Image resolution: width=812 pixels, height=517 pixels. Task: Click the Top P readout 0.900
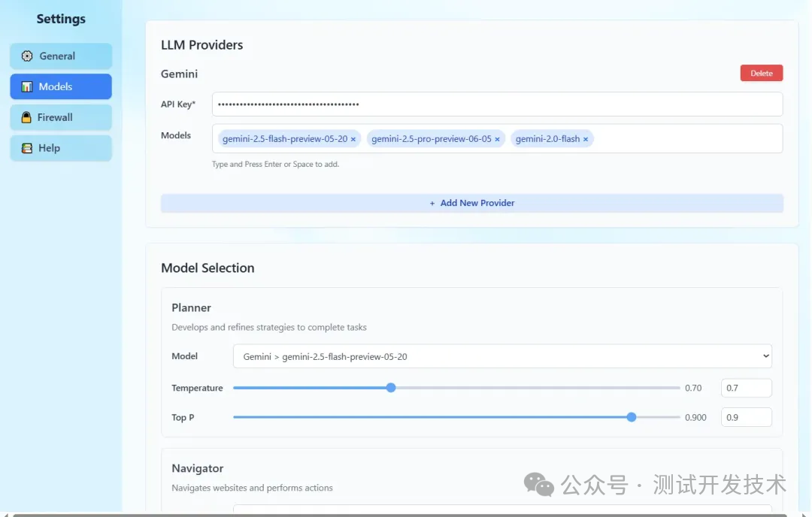695,417
